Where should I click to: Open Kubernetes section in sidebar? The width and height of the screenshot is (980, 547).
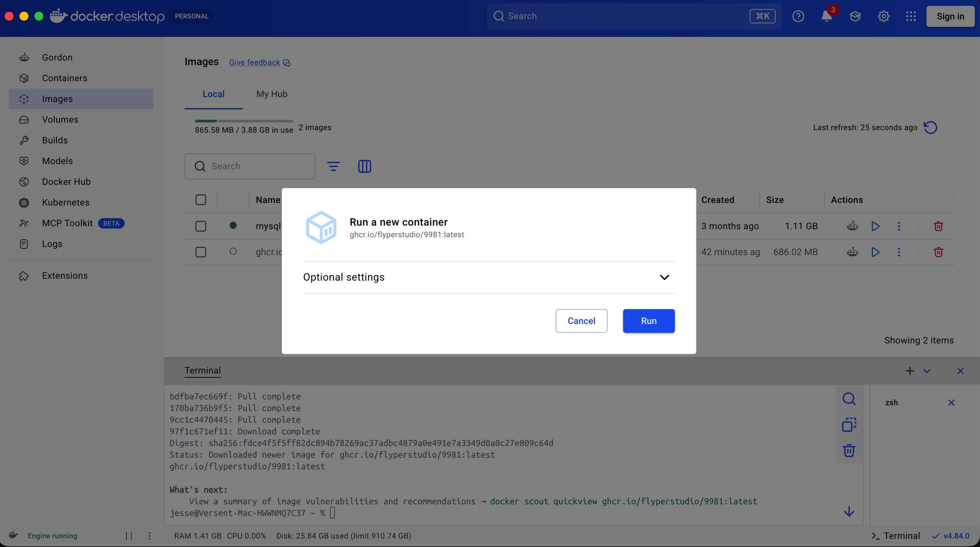tap(81, 203)
